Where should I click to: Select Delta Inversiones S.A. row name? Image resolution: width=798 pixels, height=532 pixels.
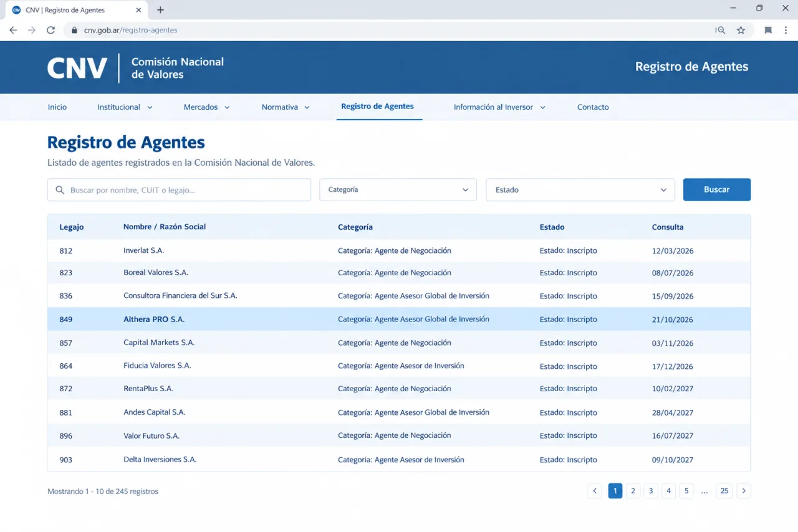160,459
